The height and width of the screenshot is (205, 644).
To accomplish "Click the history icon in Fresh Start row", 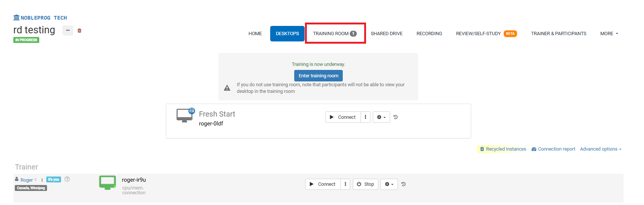I will 395,117.
